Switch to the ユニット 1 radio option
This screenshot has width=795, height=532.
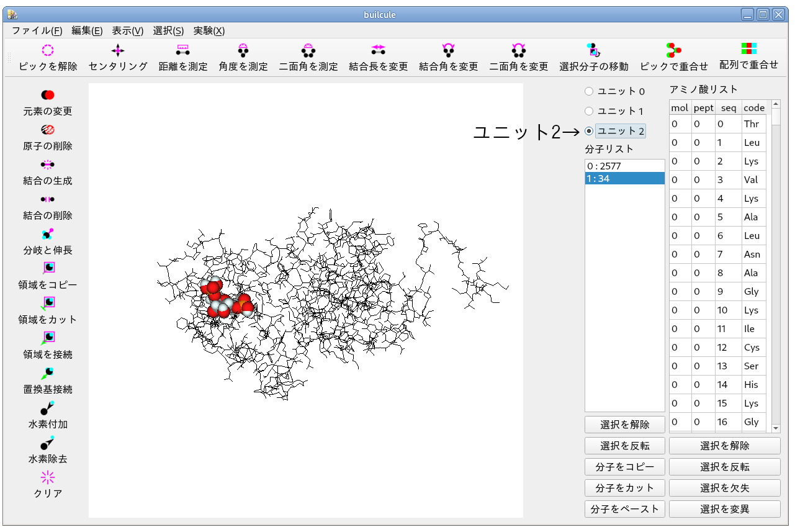(x=589, y=111)
